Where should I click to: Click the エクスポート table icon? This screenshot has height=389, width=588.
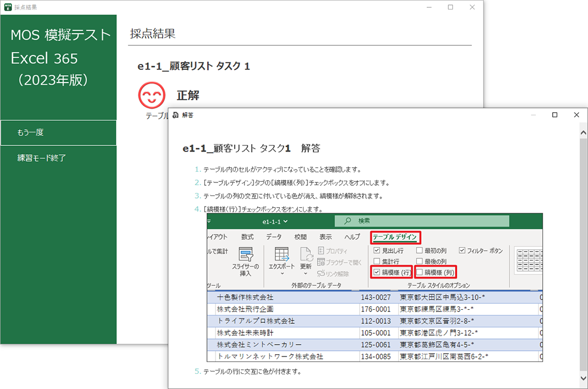(x=282, y=254)
